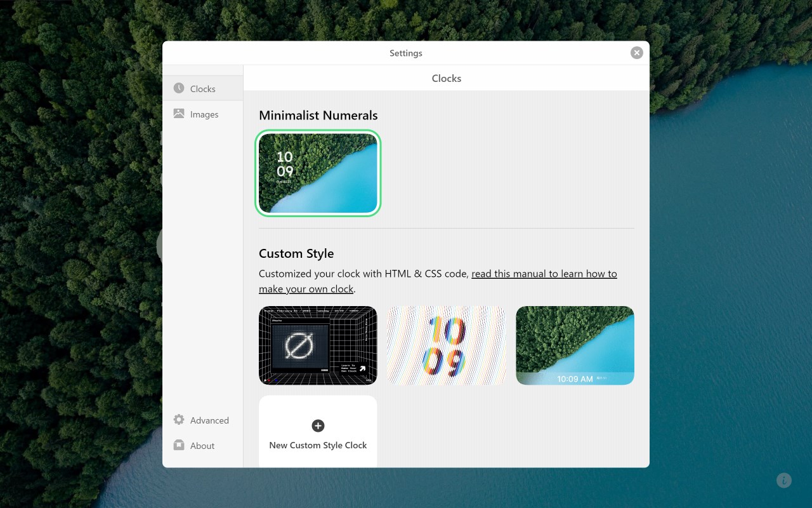The width and height of the screenshot is (812, 508).
Task: Choose the black grid custom clock style
Action: point(318,345)
